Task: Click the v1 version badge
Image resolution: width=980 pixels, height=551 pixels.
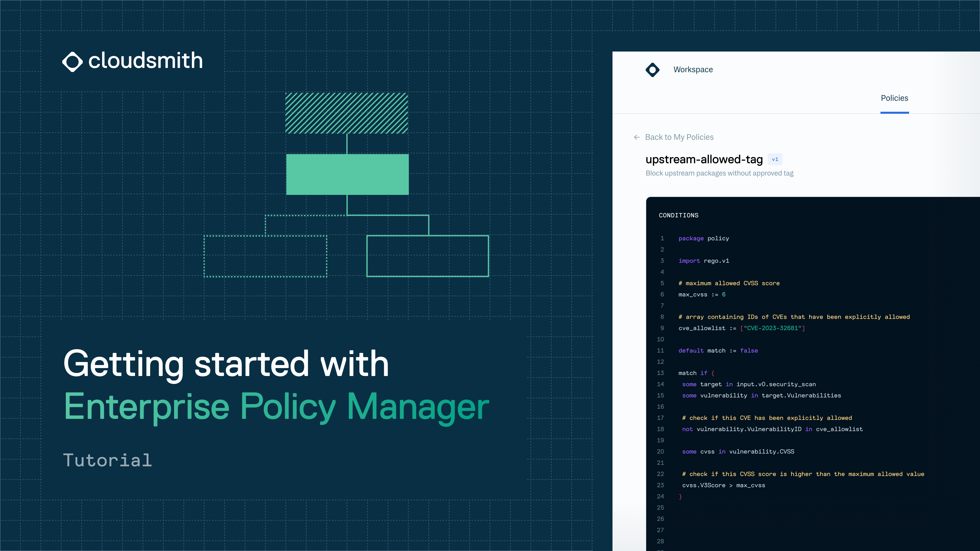Action: [x=775, y=159]
